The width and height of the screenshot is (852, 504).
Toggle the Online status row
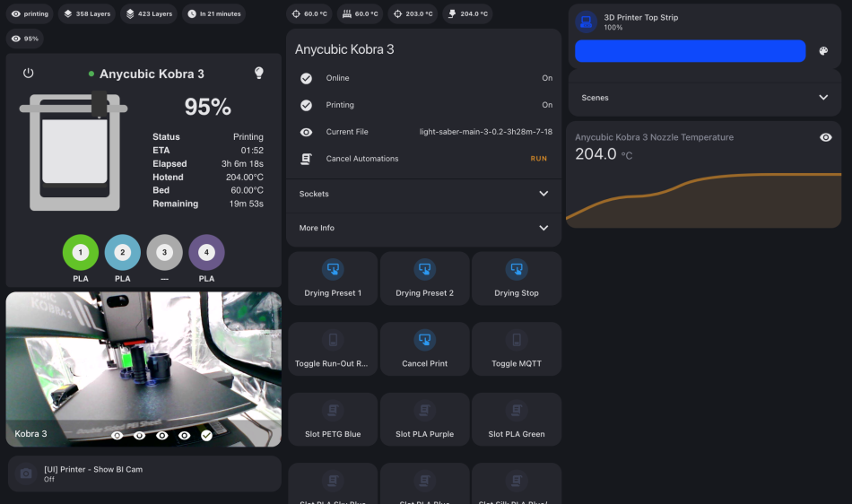[x=424, y=78]
